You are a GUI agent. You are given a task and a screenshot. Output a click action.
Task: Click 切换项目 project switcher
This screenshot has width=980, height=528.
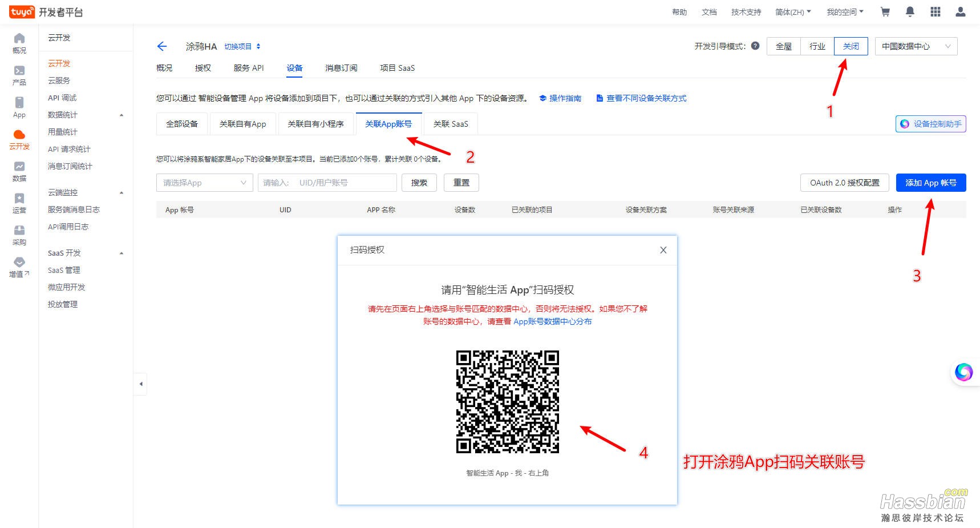tap(242, 46)
